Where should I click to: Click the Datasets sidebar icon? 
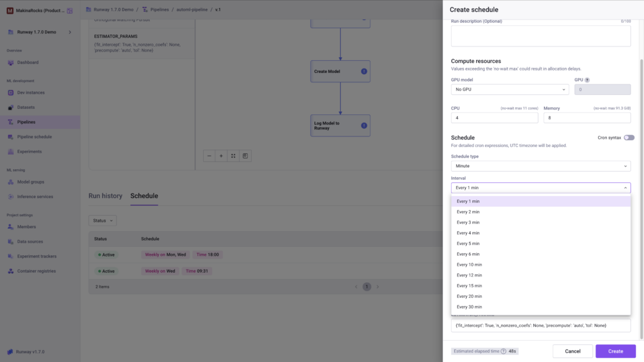(x=11, y=107)
